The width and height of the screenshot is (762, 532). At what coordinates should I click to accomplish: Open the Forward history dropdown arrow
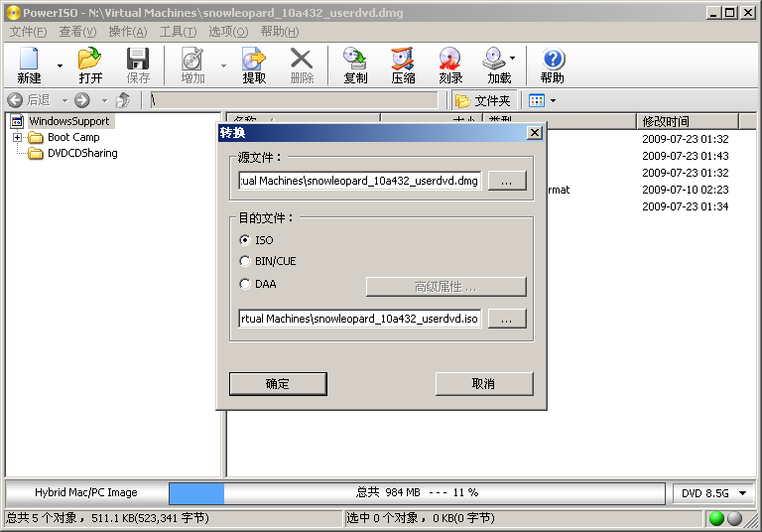[x=104, y=100]
